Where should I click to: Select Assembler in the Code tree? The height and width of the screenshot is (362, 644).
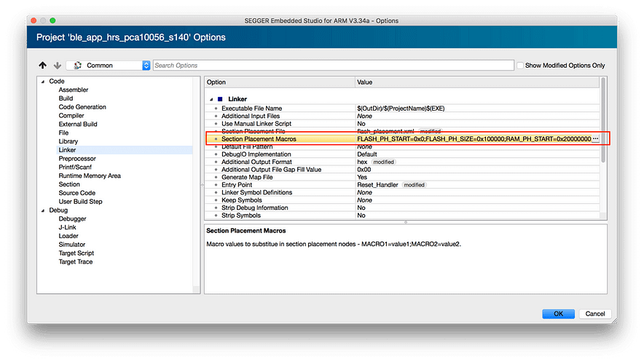click(73, 90)
